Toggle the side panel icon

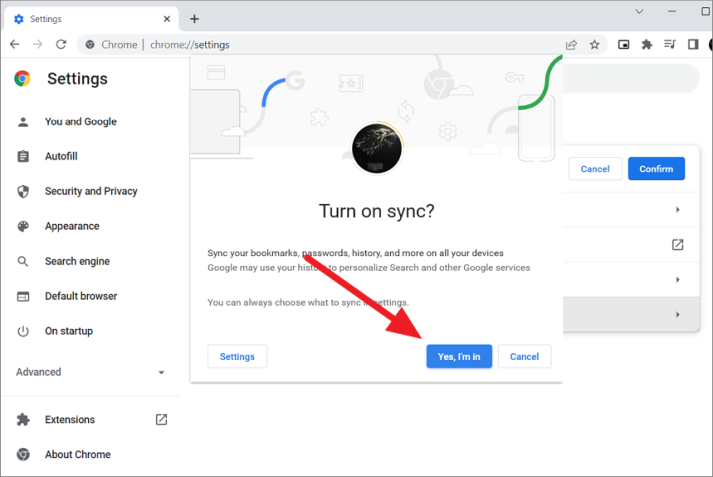pos(693,44)
